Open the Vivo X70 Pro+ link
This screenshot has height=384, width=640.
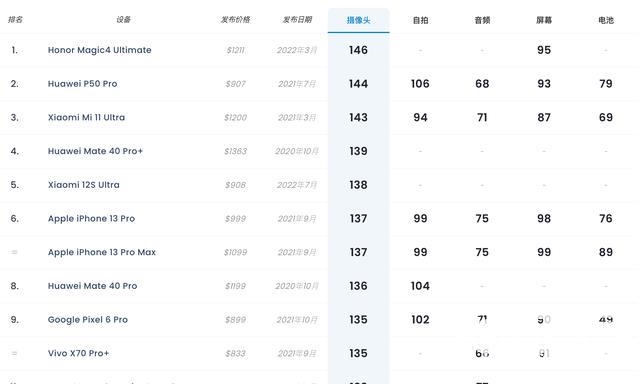point(78,353)
